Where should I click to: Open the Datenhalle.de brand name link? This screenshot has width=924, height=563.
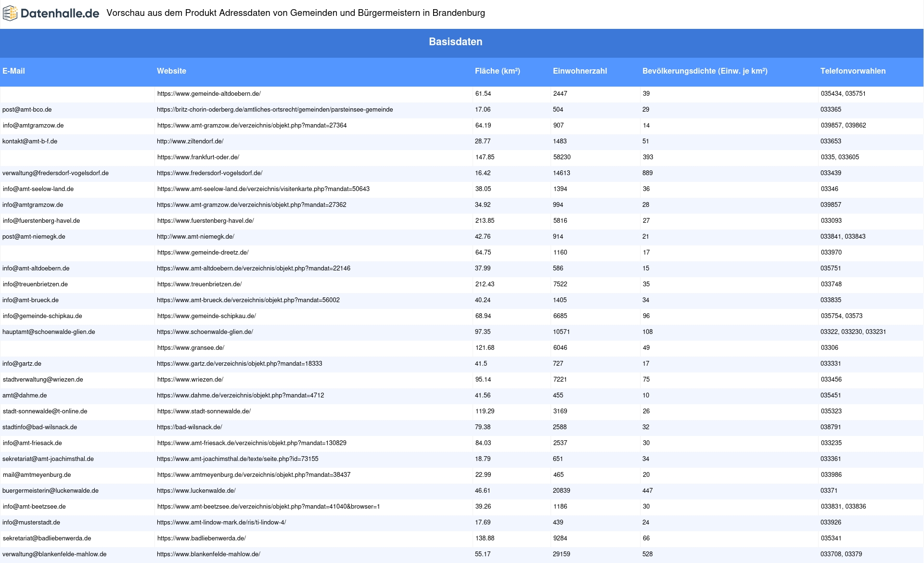point(60,13)
